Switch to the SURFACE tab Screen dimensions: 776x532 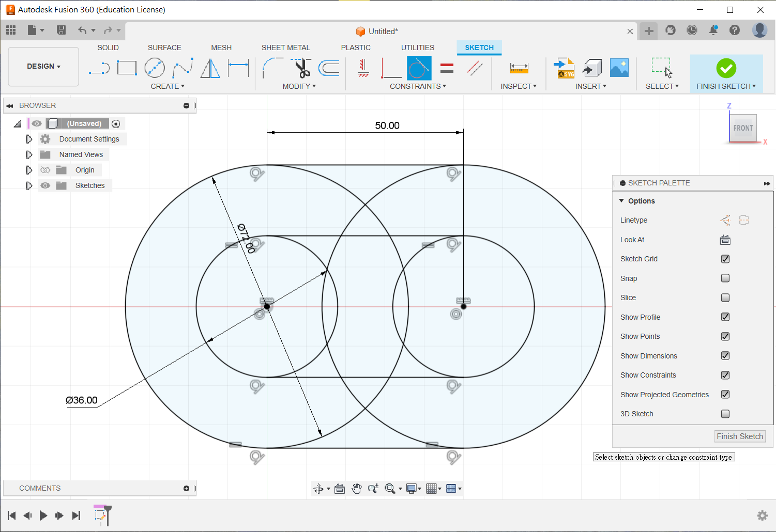click(164, 48)
